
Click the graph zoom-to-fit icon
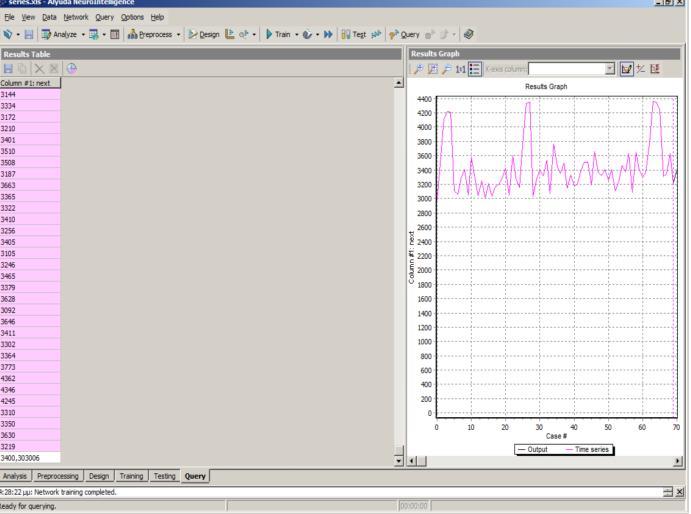tap(433, 69)
